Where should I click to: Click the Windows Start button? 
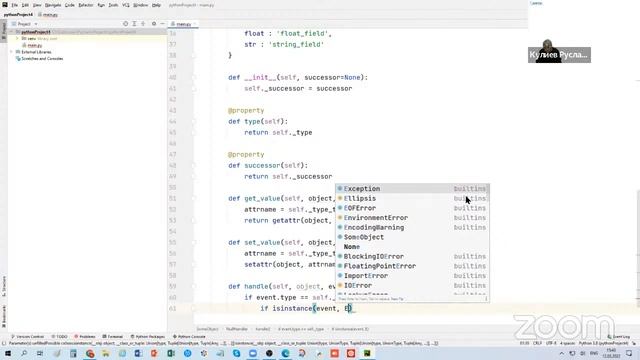(8, 353)
